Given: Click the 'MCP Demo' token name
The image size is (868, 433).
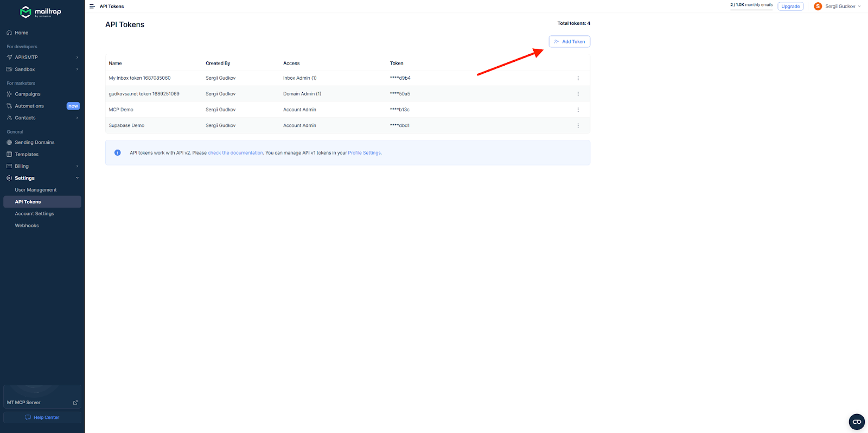Looking at the screenshot, I should click(121, 110).
